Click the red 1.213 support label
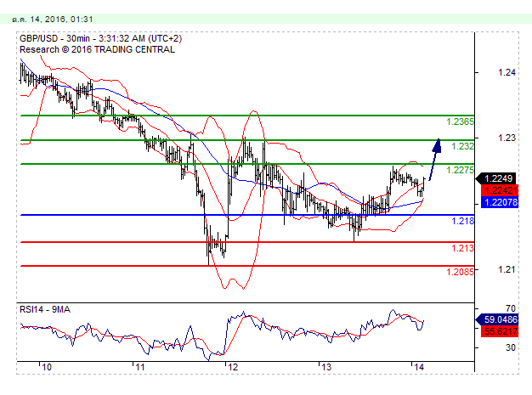Viewport: 532px width, 395px height. point(462,248)
